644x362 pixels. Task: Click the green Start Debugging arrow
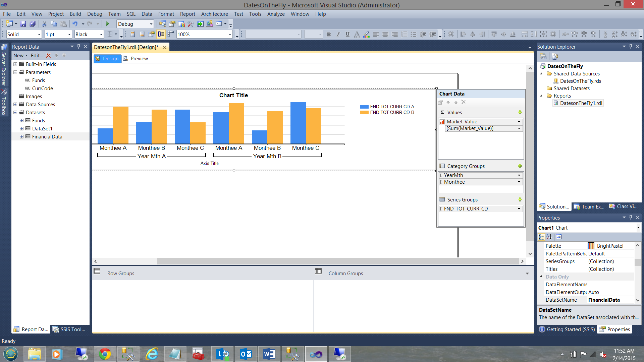click(108, 24)
